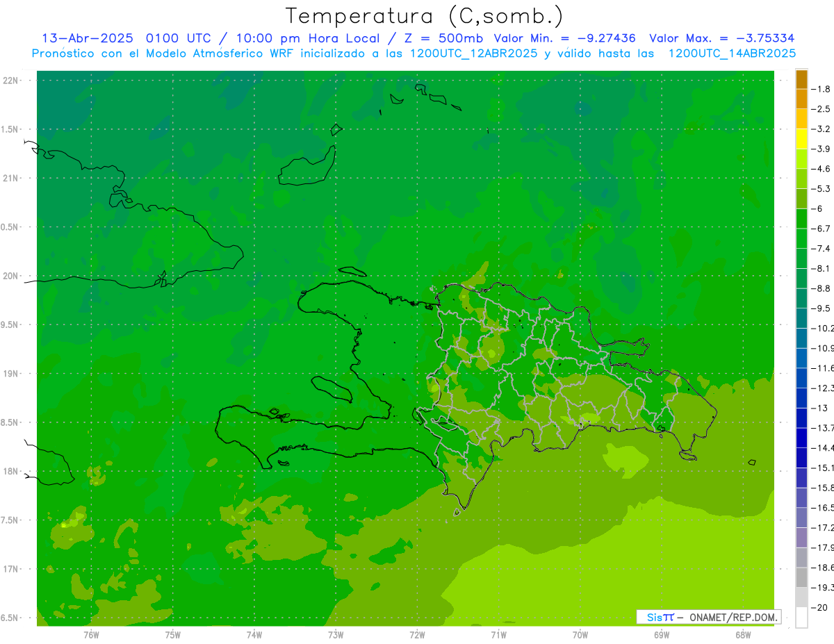Viewport: 834px width, 644px height.
Task: Click the '68W' longitude axis label
Action: coord(743,635)
